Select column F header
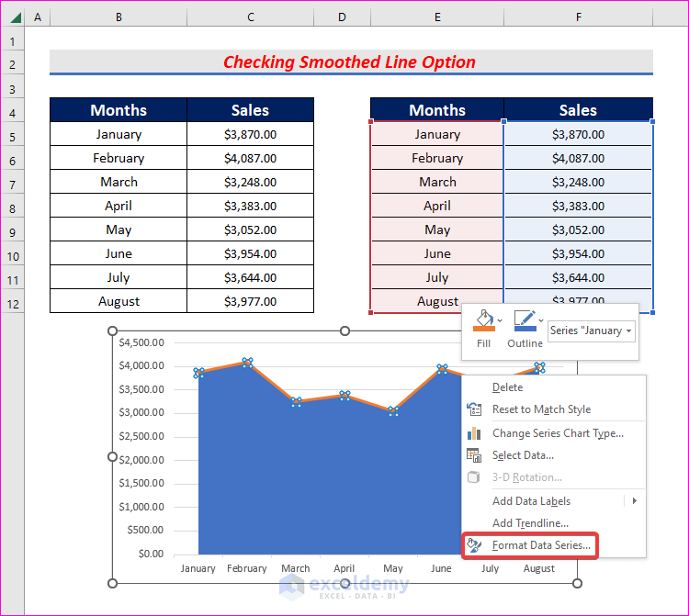The image size is (689, 616). pyautogui.click(x=578, y=17)
